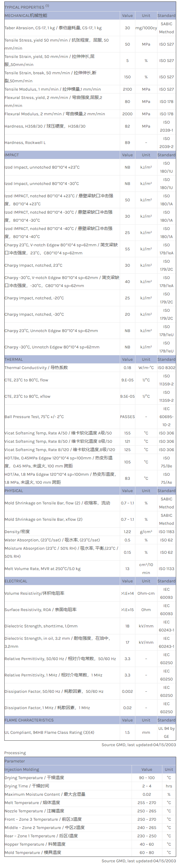Click the Ball Pressure Test PASSES value
Image resolution: width=177 pixels, height=868 pixels.
click(x=127, y=417)
